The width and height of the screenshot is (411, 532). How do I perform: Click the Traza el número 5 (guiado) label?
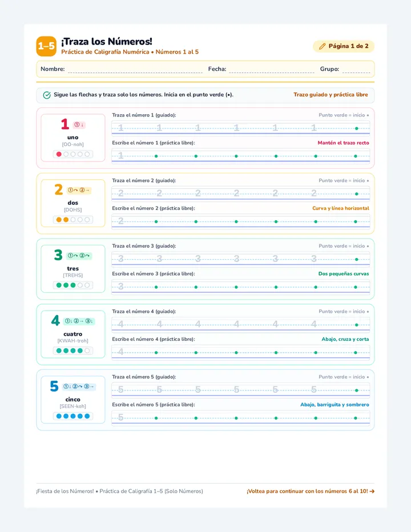tap(144, 377)
